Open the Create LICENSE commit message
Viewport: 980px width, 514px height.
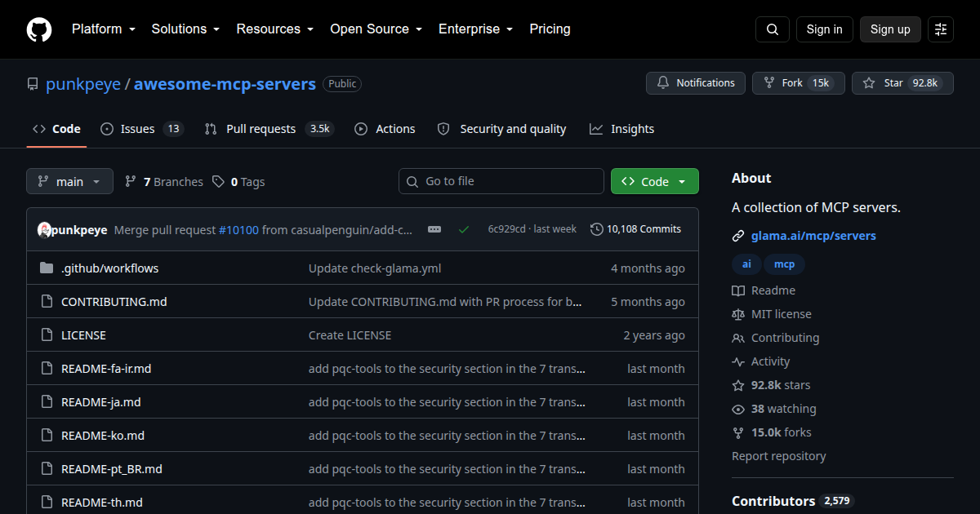350,335
